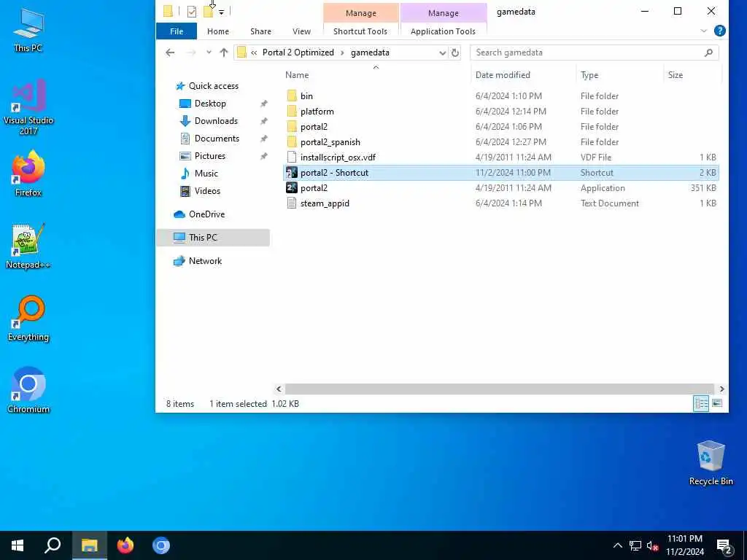The height and width of the screenshot is (560, 747).
Task: Select the portal2 application file
Action: [x=314, y=187]
